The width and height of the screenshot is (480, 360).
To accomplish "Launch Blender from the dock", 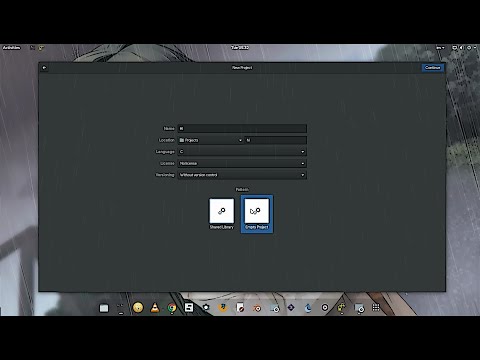I will click(257, 308).
